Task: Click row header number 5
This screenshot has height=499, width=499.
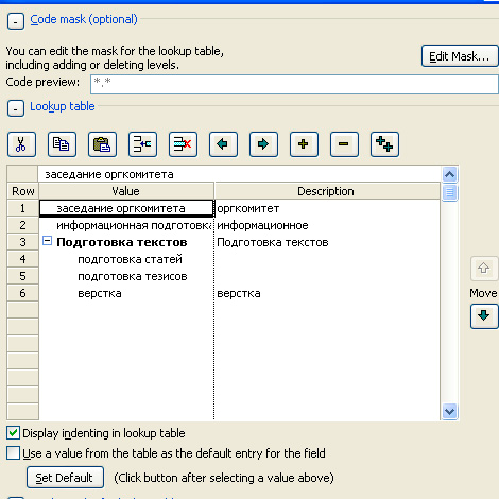Action: pyautogui.click(x=22, y=276)
